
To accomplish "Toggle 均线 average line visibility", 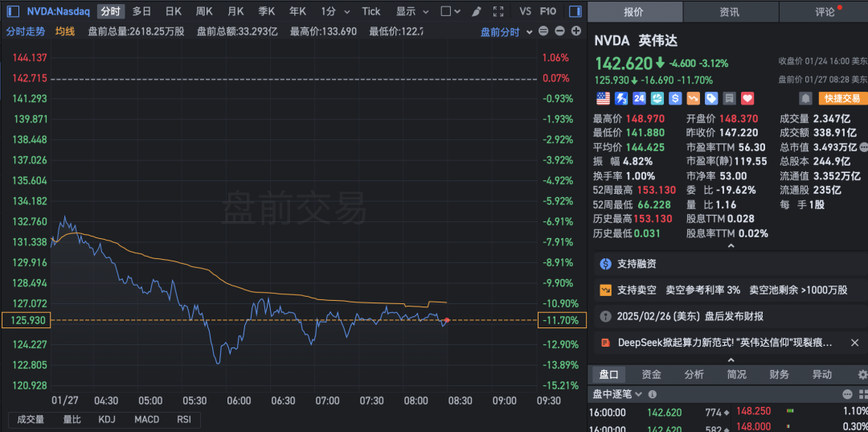I will (65, 31).
